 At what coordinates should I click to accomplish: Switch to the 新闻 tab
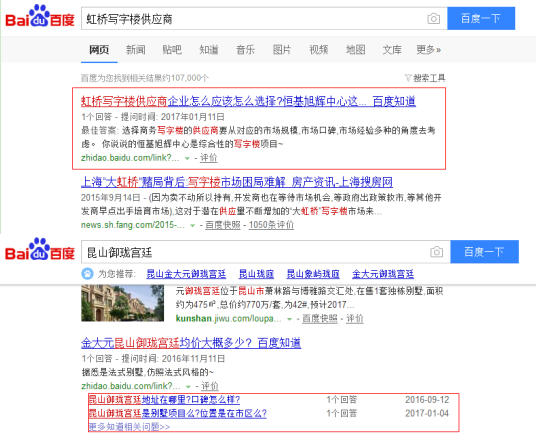coord(136,50)
